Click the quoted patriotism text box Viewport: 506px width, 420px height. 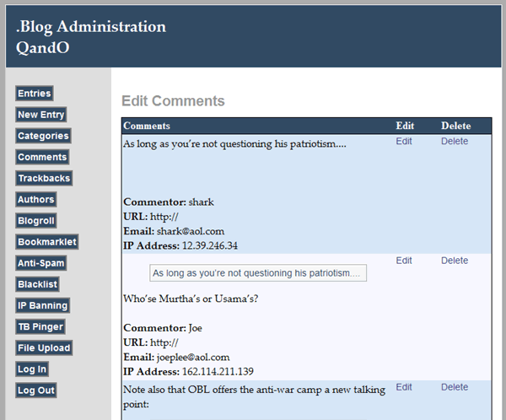[x=258, y=273]
